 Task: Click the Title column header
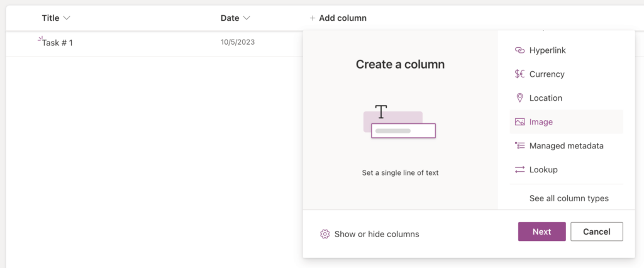click(x=56, y=18)
